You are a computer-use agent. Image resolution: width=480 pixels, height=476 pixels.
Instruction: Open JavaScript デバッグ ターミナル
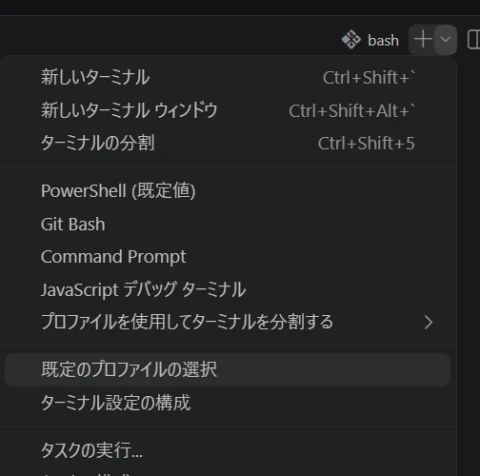(228, 289)
